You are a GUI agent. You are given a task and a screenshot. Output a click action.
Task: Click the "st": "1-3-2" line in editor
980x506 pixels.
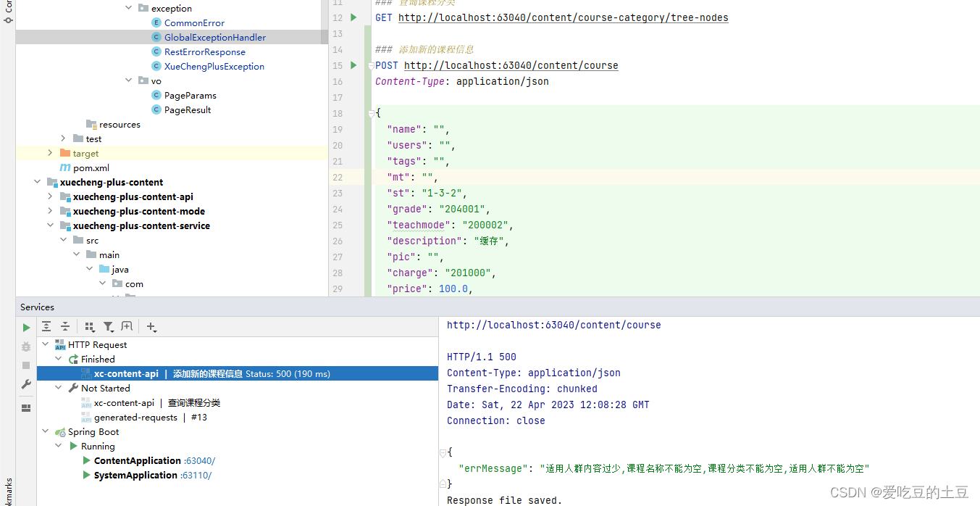(427, 194)
